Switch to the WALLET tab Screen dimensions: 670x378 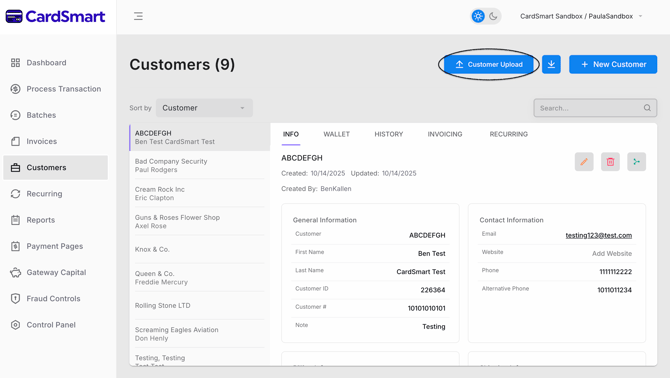pos(336,134)
